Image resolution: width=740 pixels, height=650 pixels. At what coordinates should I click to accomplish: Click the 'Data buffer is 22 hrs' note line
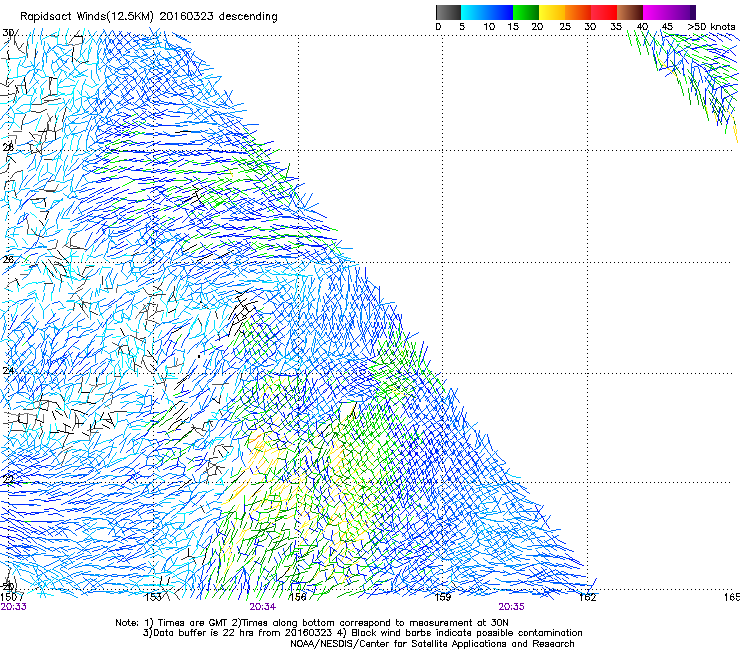(x=362, y=633)
